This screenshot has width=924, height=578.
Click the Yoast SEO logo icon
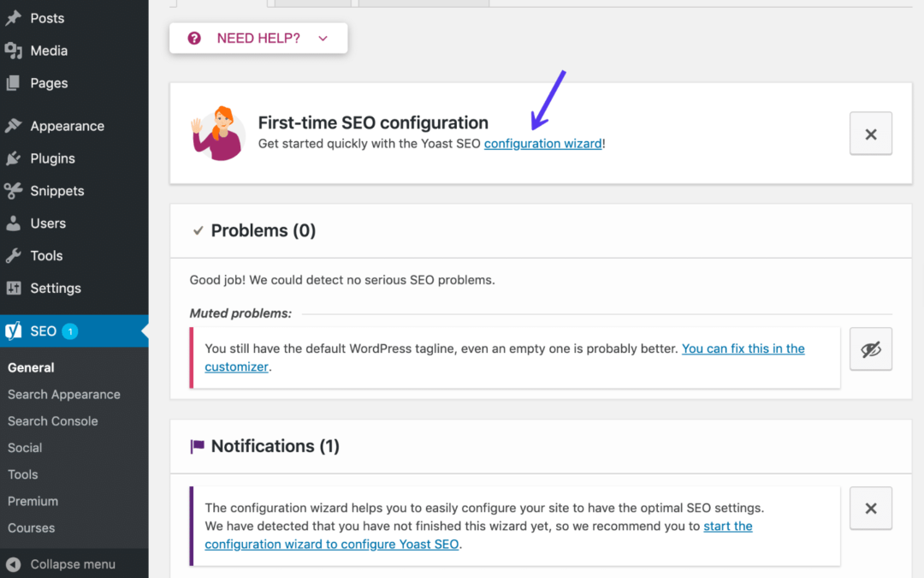point(14,331)
